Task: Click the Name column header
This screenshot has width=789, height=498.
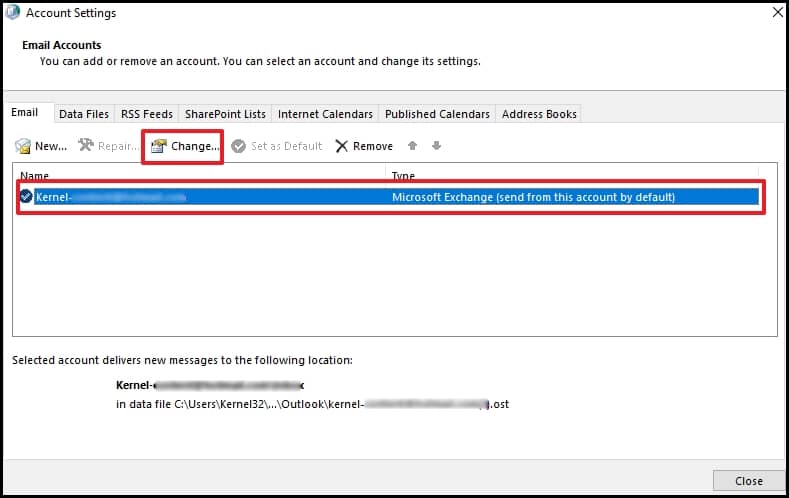Action: (x=34, y=176)
